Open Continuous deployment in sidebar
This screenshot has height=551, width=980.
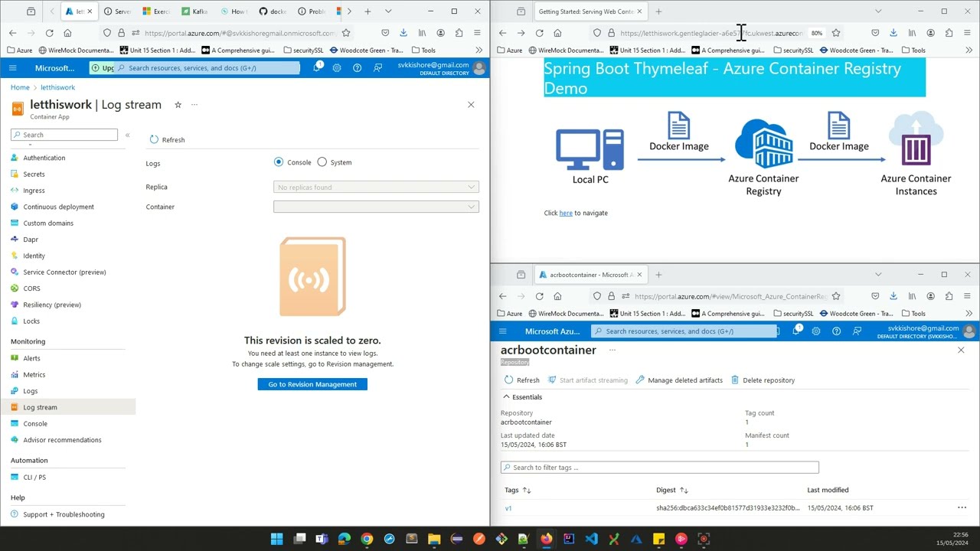58,207
